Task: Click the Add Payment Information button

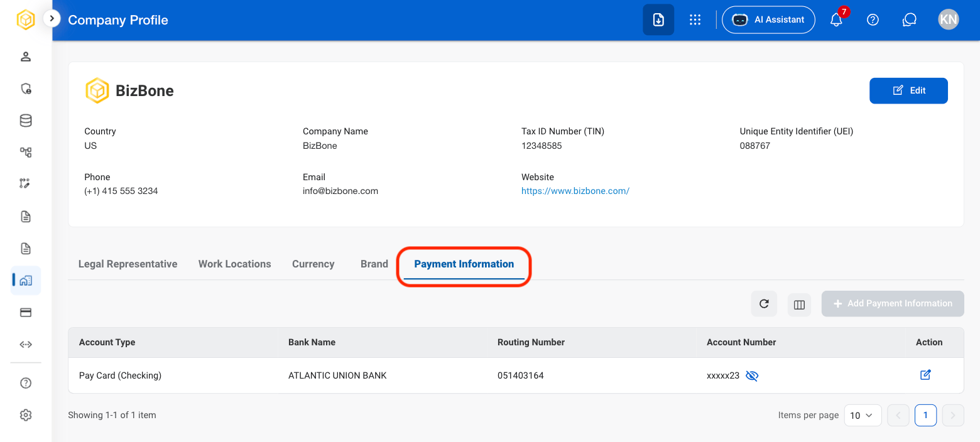Action: [x=893, y=303]
